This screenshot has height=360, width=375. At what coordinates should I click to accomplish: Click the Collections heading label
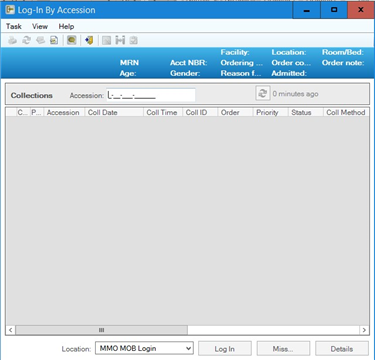32,95
